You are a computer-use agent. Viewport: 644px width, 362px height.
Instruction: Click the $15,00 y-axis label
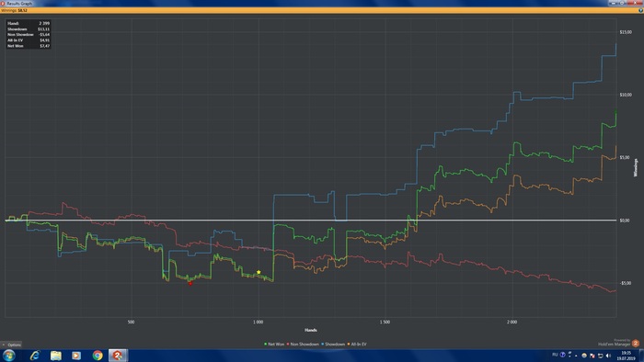pos(626,32)
